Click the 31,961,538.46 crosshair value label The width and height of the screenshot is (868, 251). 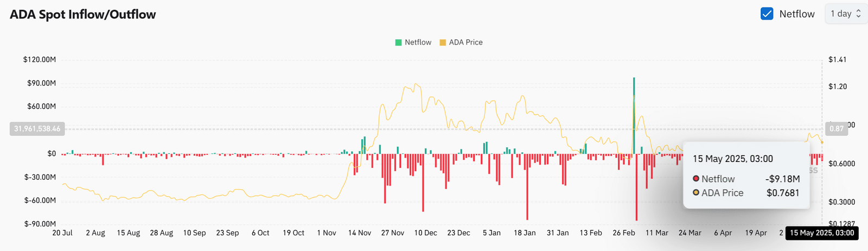37,129
